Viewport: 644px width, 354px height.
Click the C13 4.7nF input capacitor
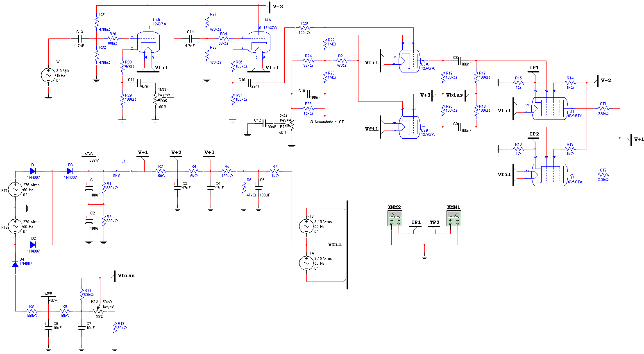click(x=80, y=39)
